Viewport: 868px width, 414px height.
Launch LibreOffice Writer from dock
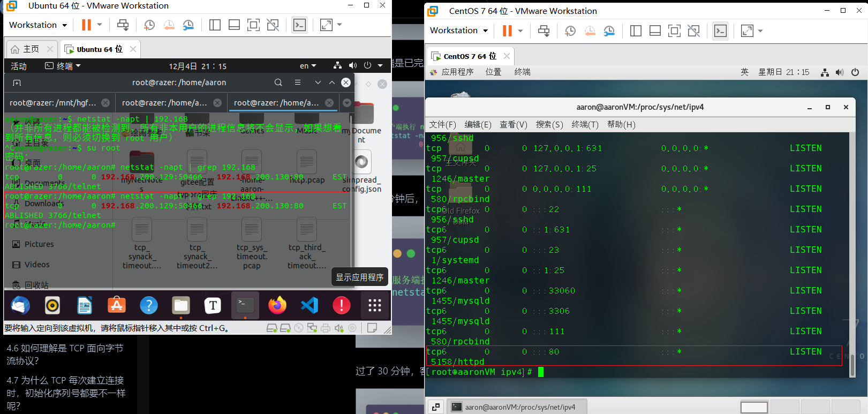[x=85, y=305]
